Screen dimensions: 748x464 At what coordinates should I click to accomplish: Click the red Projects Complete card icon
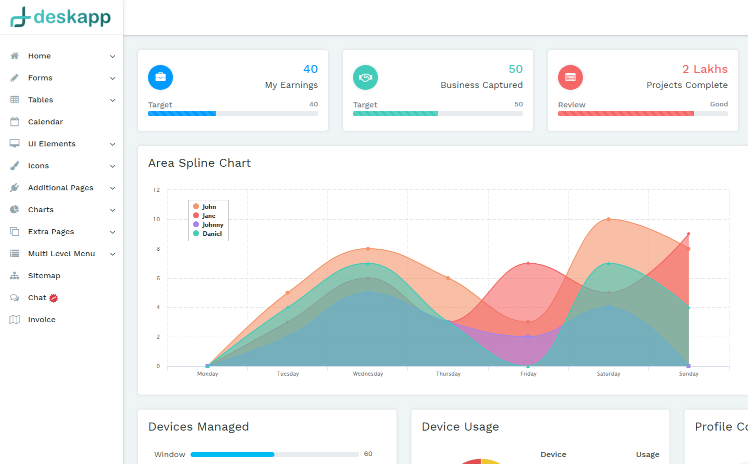click(x=571, y=77)
